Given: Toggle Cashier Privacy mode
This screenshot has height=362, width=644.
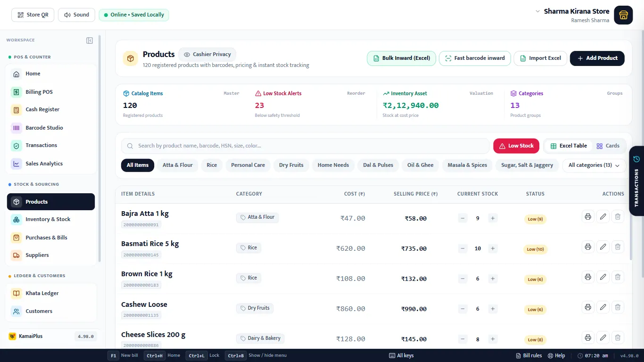Looking at the screenshot, I should [x=207, y=54].
